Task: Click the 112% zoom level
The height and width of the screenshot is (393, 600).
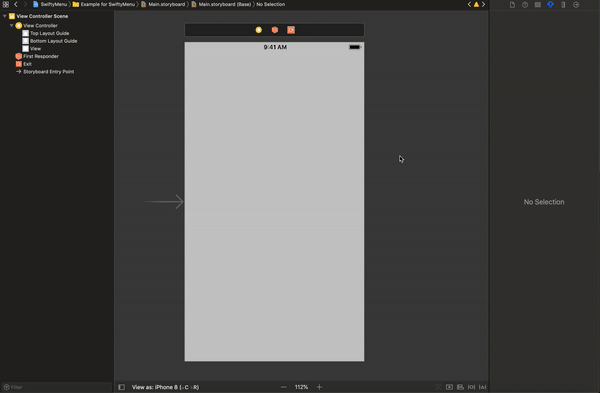Action: click(301, 387)
